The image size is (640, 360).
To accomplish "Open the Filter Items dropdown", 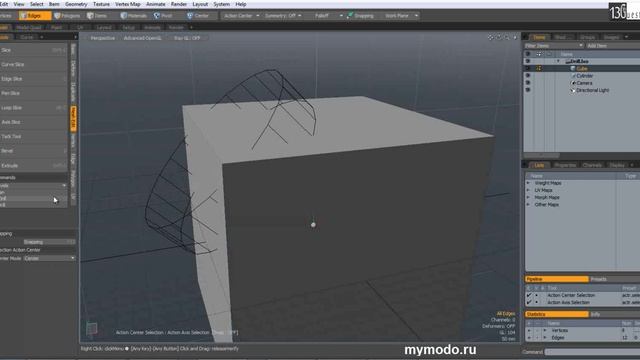I will (x=553, y=46).
